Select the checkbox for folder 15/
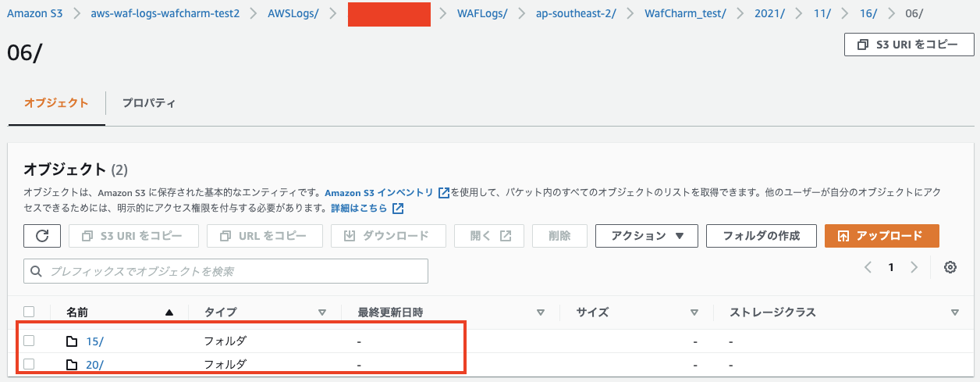The image size is (980, 382). click(29, 341)
